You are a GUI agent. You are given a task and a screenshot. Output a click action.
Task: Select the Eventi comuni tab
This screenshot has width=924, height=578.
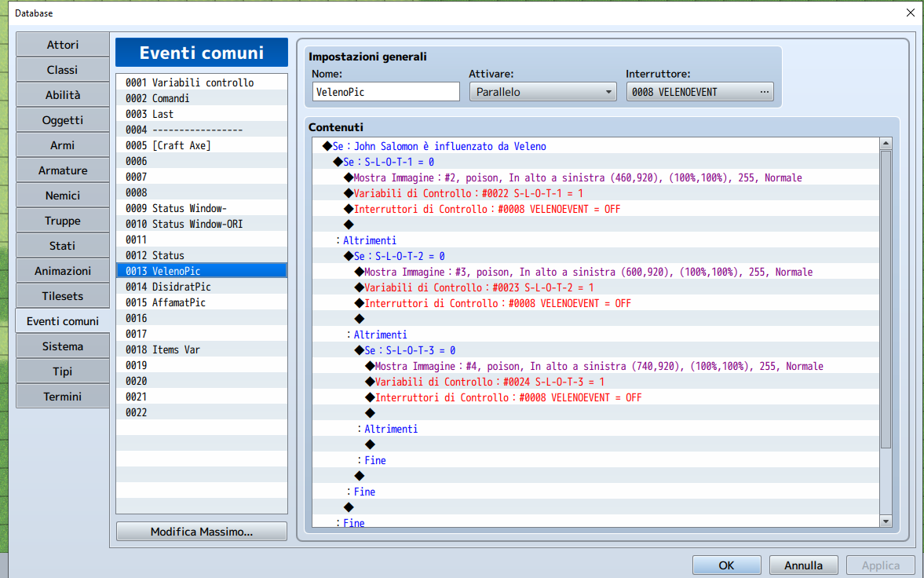click(x=63, y=321)
